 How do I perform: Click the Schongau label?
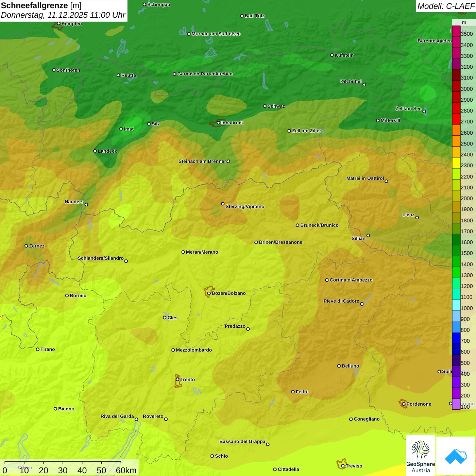point(158,4)
